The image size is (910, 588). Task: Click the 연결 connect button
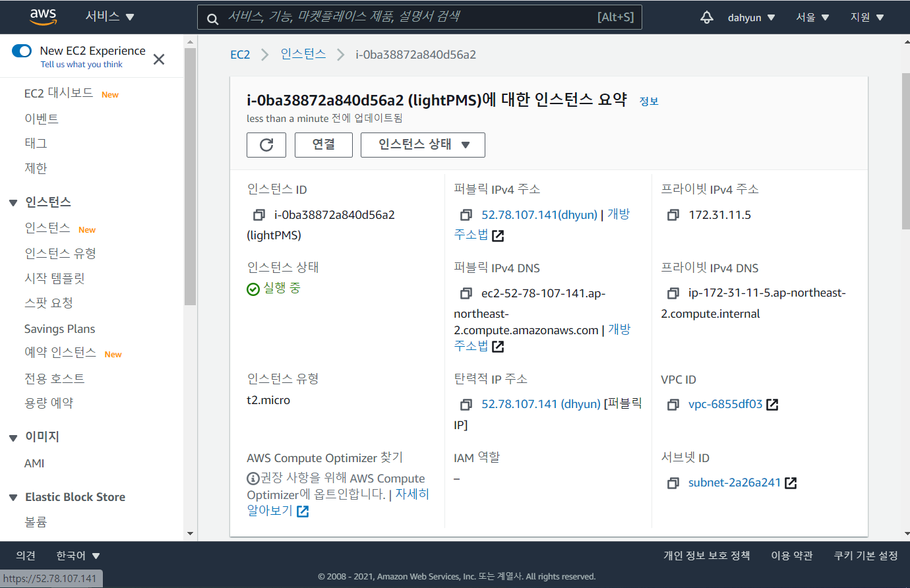tap(324, 145)
